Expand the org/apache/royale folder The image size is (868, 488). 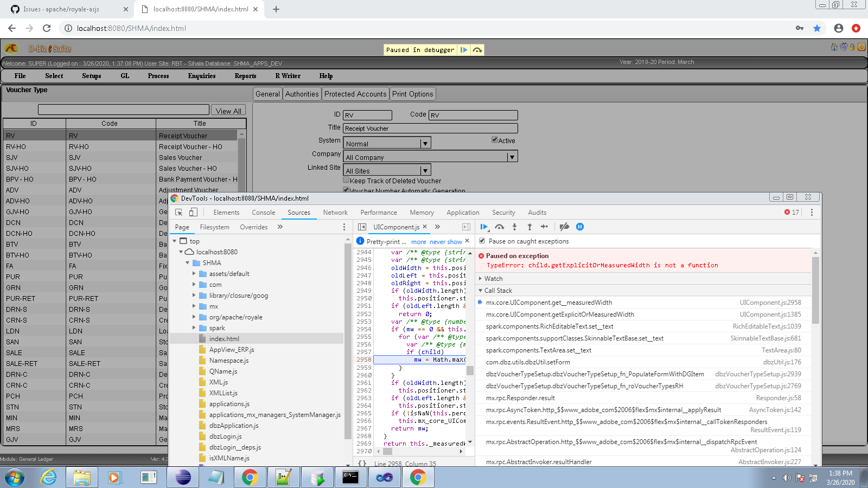point(194,317)
